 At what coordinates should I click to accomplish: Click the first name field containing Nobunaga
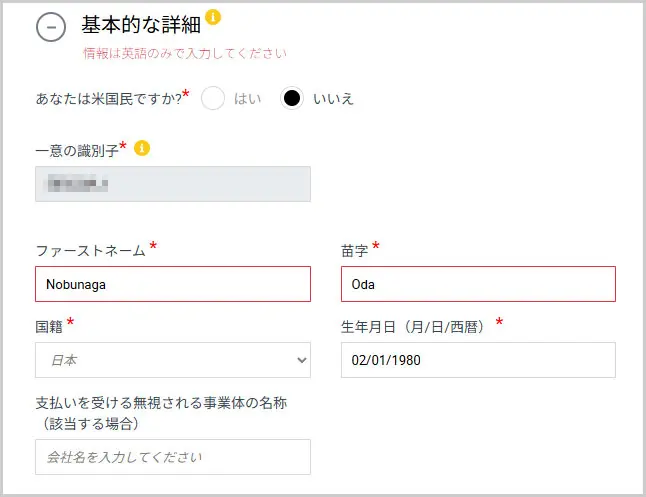click(x=172, y=284)
